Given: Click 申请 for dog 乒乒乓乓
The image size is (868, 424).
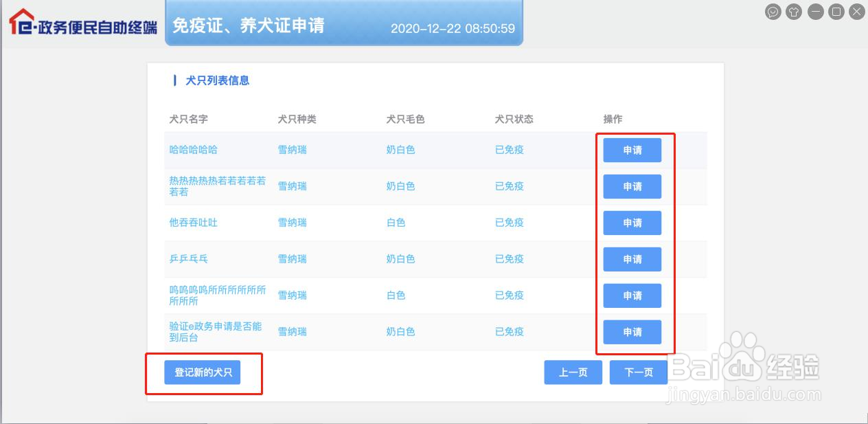Looking at the screenshot, I should pos(632,259).
